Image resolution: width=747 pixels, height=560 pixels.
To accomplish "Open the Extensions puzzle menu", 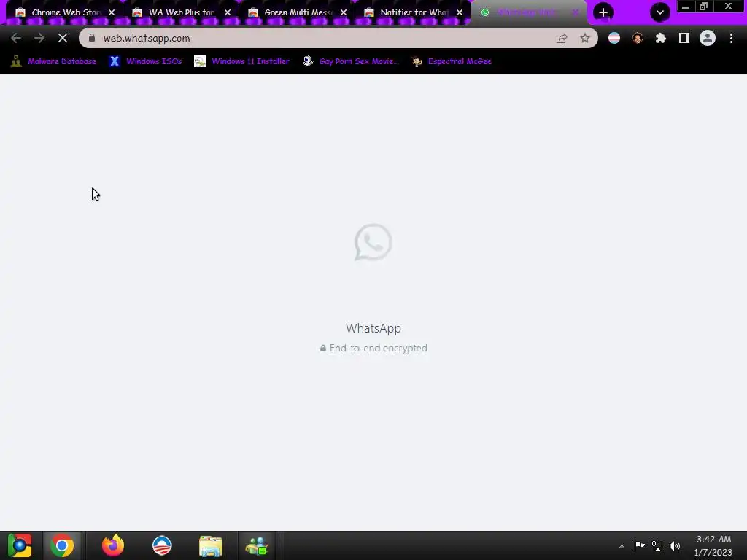I will pos(661,38).
